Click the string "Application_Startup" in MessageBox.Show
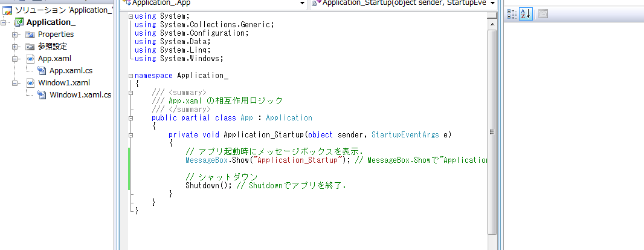The width and height of the screenshot is (644, 250). (298, 160)
